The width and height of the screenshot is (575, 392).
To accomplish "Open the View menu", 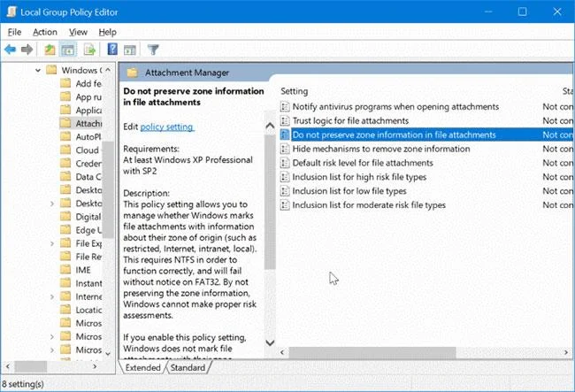I will point(78,32).
